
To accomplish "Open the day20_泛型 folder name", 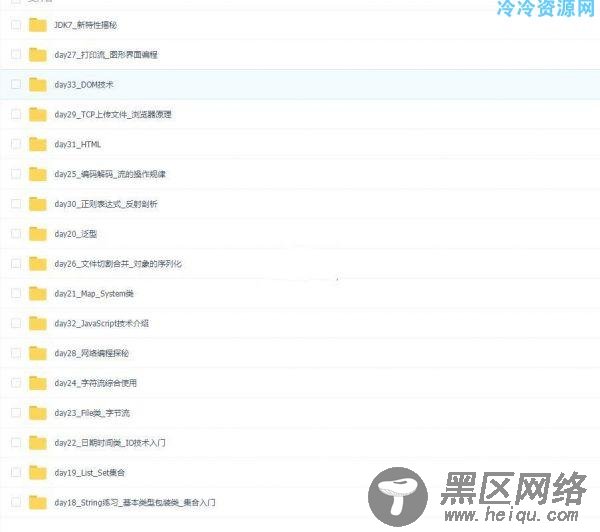I will pyautogui.click(x=76, y=234).
